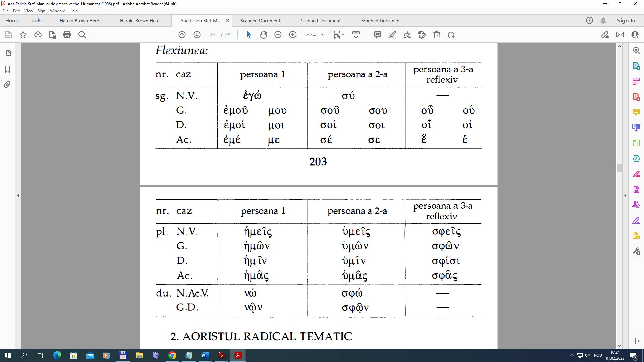Send the file by email
The height and width of the screenshot is (362, 644).
tap(620, 35)
